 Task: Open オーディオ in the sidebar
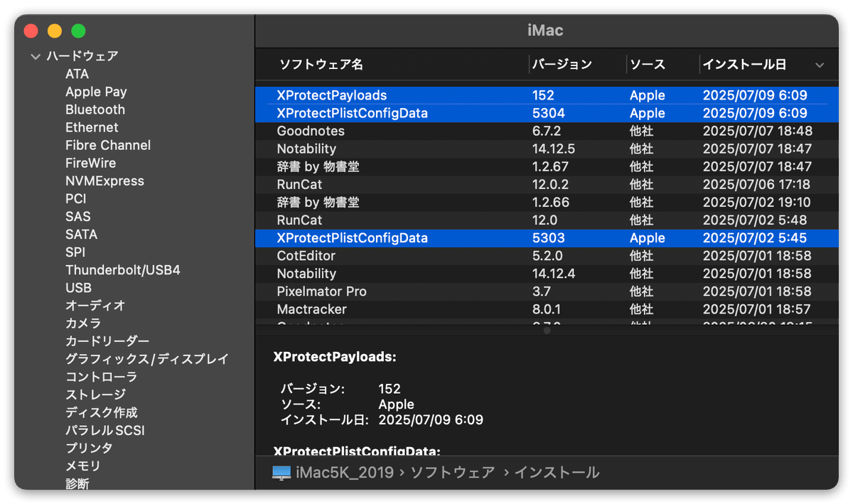pos(95,306)
